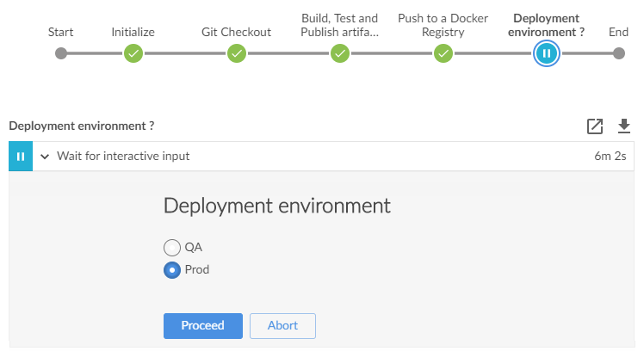Click the Start pipeline node
This screenshot has height=351, width=644.
60,53
